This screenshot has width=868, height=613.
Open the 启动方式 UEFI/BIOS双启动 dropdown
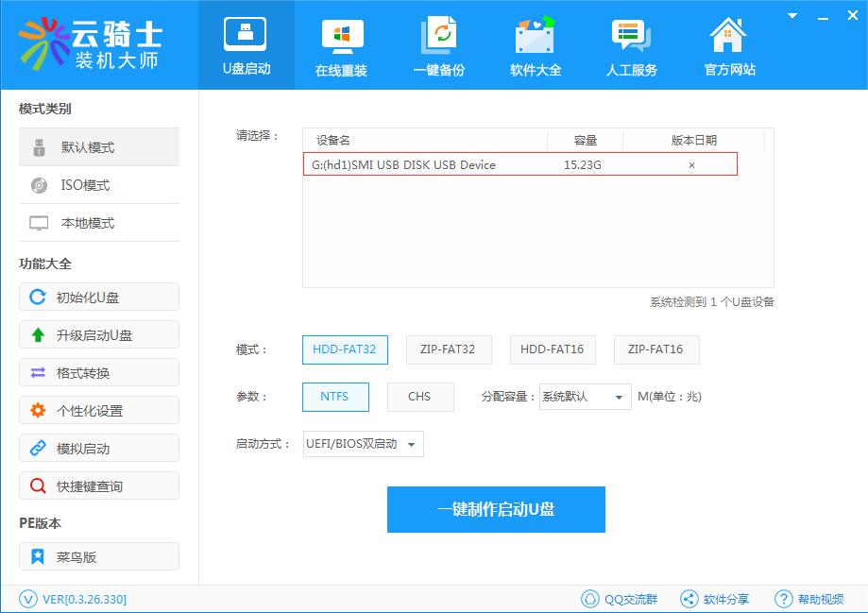coord(363,444)
